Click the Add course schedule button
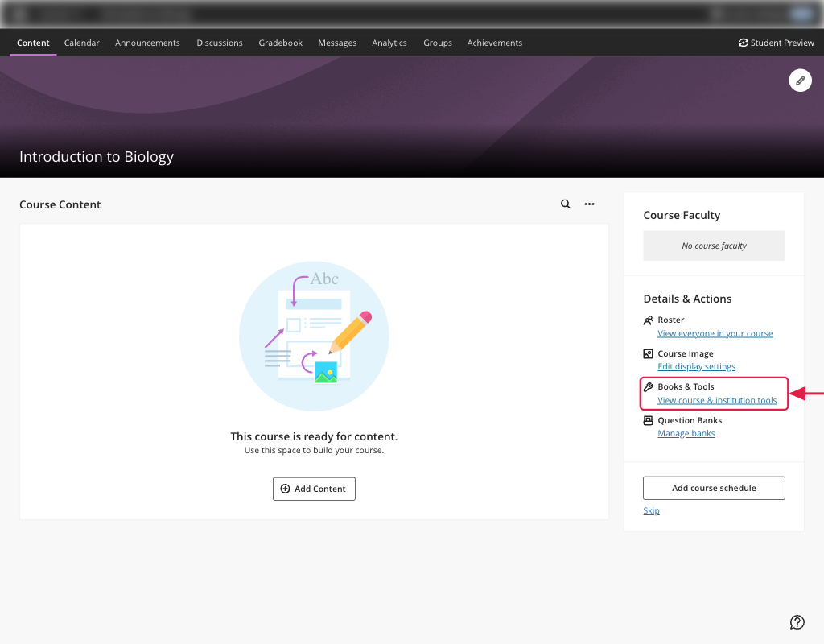824x644 pixels. tap(714, 488)
